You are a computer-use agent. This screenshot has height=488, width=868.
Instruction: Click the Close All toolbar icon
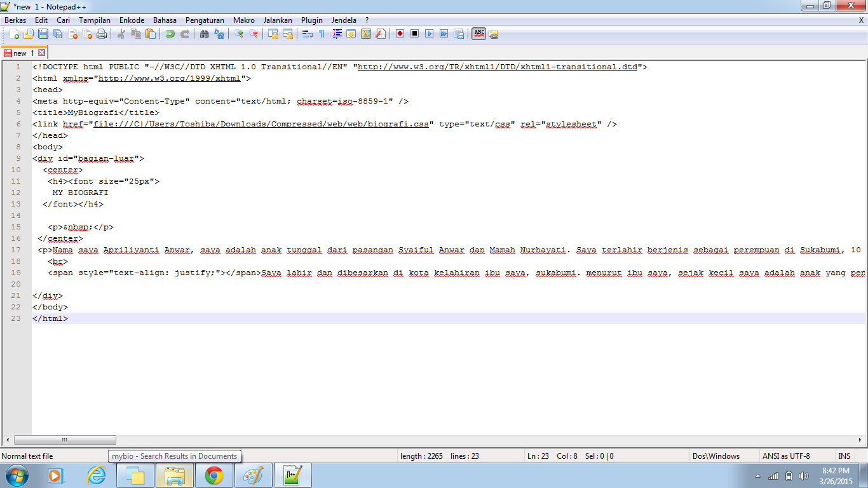click(87, 34)
